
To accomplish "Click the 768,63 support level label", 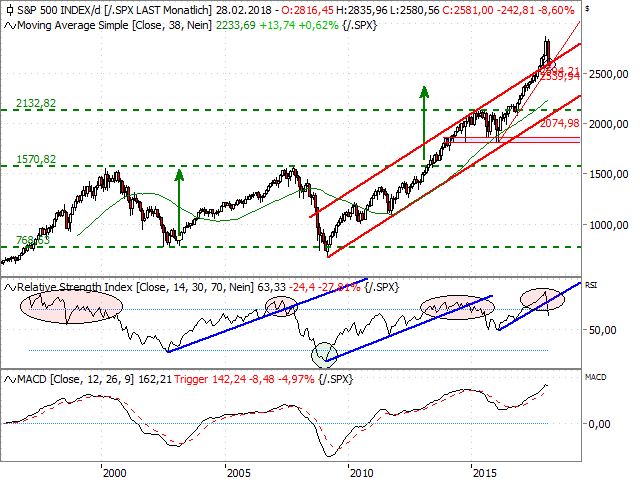I will [33, 240].
